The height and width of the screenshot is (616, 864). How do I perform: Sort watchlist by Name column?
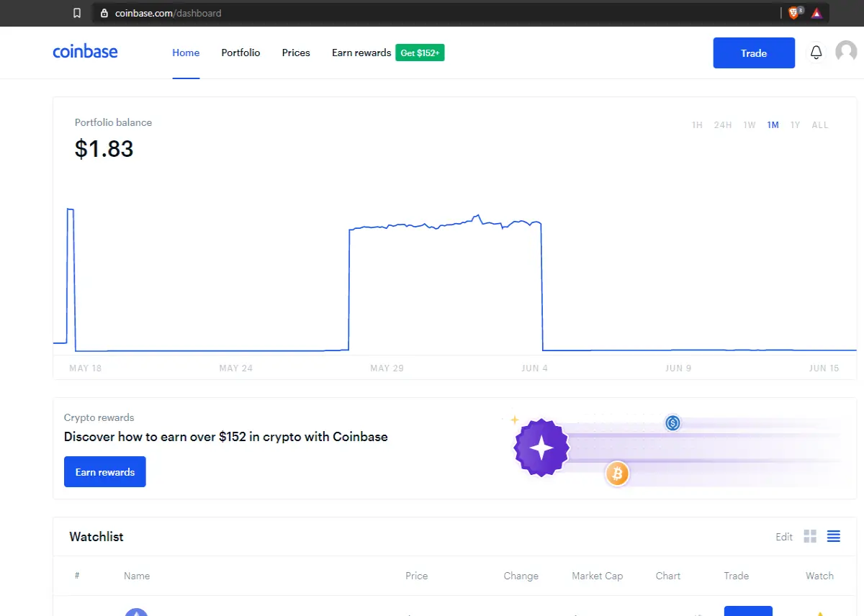click(137, 576)
